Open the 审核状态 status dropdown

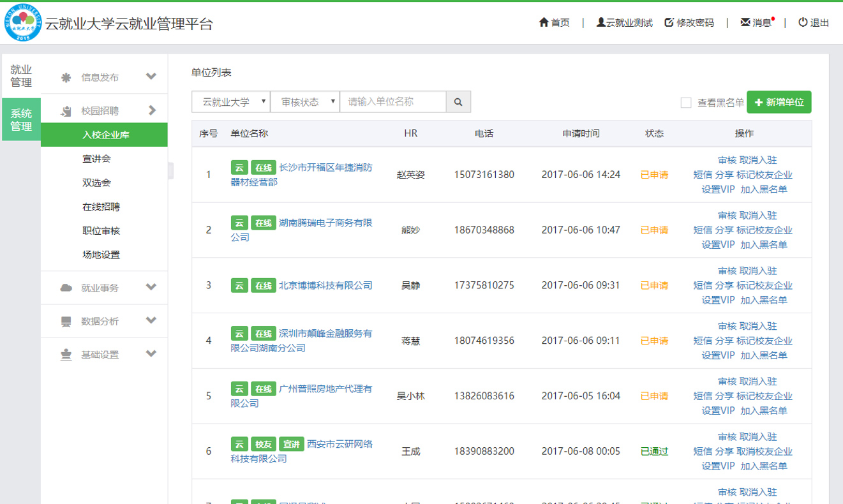305,101
